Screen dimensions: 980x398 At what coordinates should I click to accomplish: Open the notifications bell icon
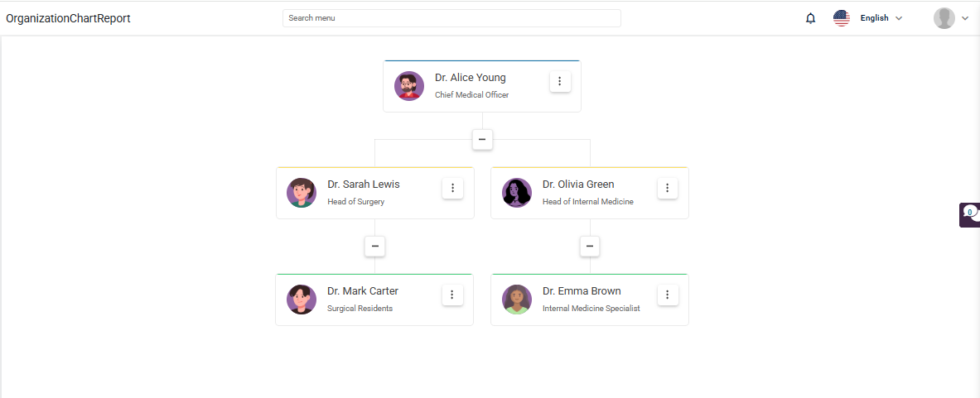point(811,18)
